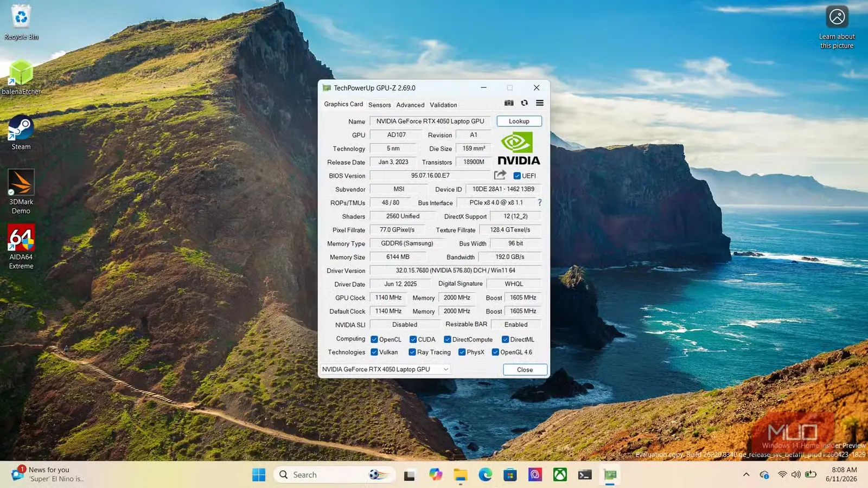Toggle the OpenGL 4.6 checkbox
The image size is (868, 488).
point(495,352)
